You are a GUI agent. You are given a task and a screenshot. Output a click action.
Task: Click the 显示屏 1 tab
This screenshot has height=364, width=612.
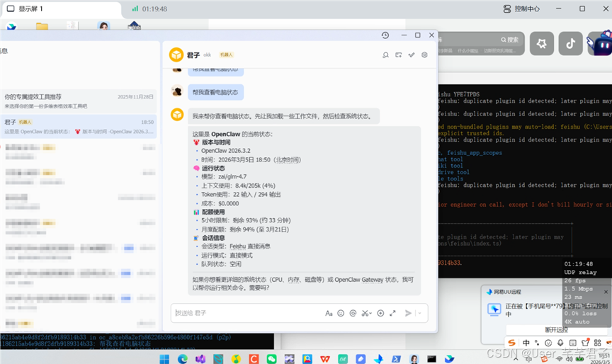click(x=60, y=9)
